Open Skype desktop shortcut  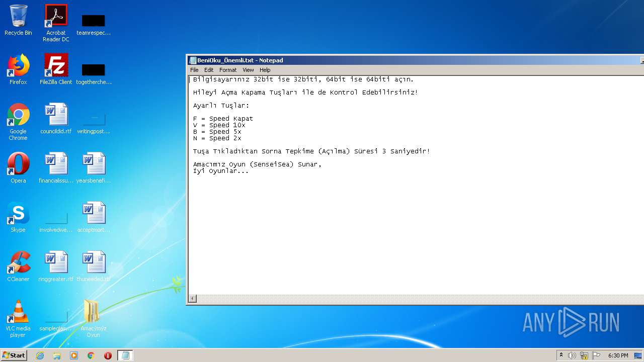[18, 217]
